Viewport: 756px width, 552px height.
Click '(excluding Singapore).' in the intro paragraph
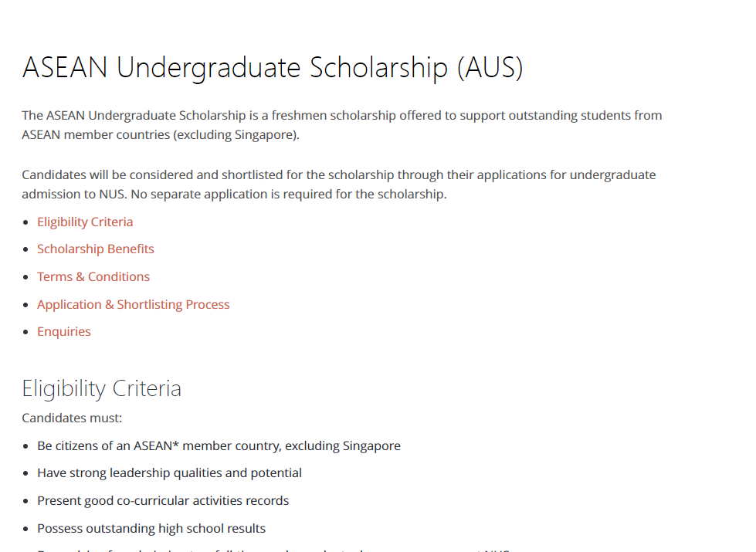click(x=237, y=135)
